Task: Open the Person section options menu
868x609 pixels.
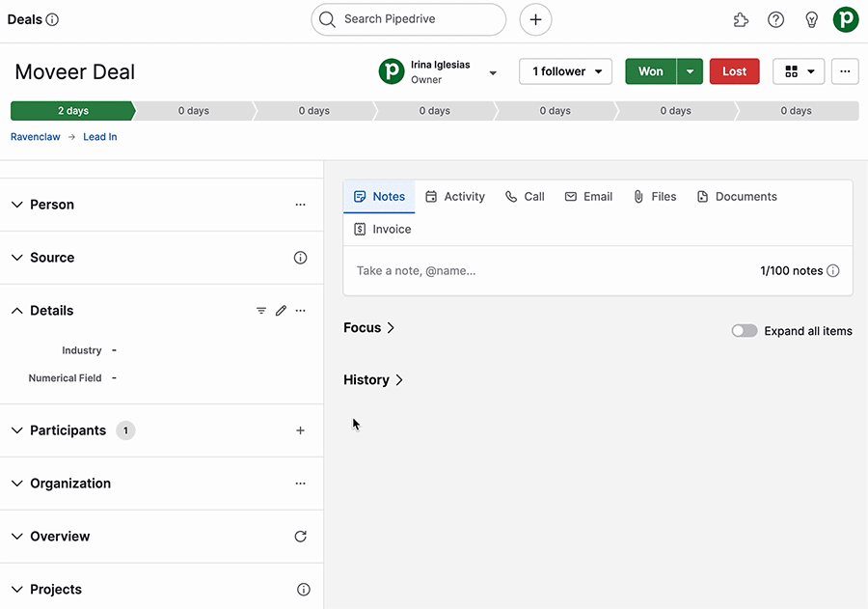Action: (x=300, y=205)
